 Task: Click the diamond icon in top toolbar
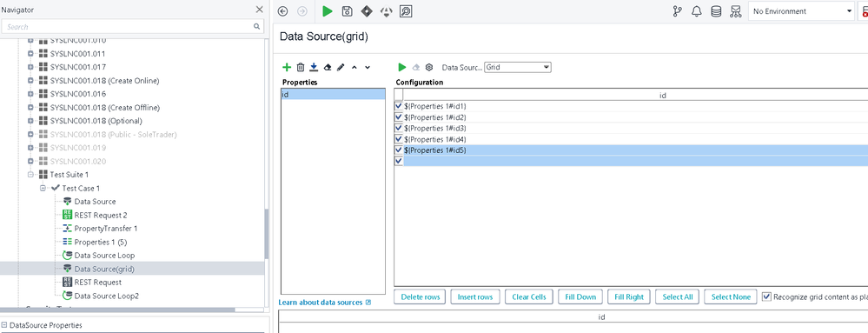(367, 11)
